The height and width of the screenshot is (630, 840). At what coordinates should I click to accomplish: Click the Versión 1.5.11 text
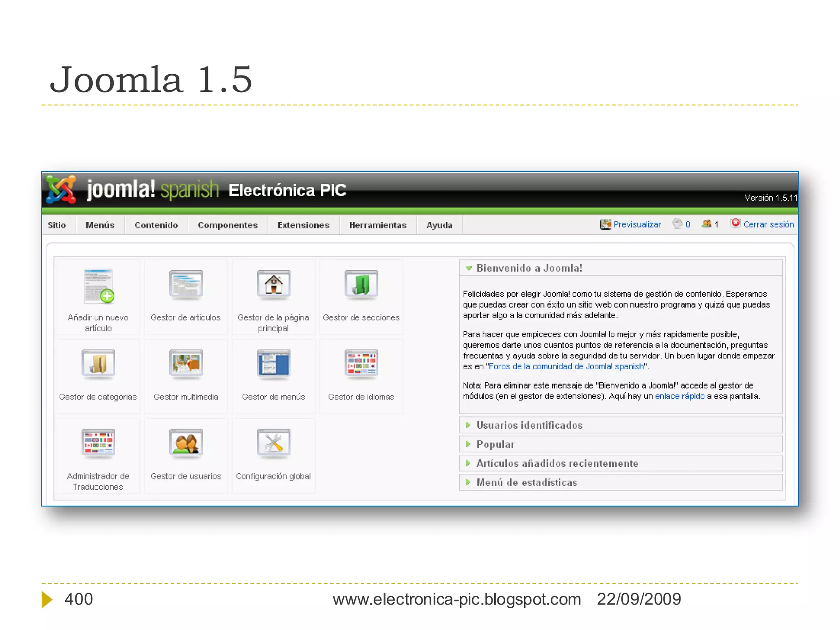coord(771,198)
